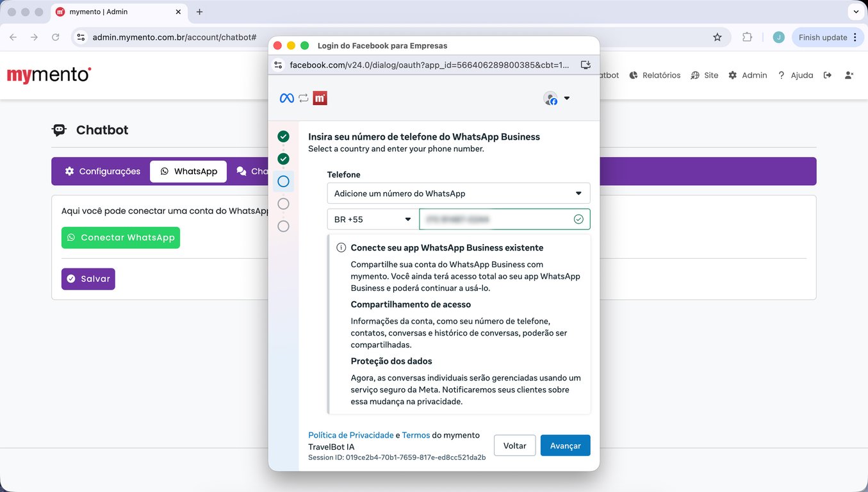Open the BR +55 country code dropdown

coord(373,219)
